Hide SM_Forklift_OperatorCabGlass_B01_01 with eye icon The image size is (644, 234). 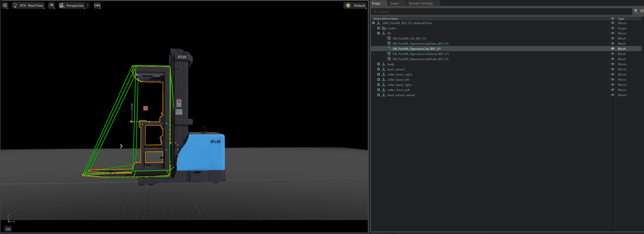613,43
